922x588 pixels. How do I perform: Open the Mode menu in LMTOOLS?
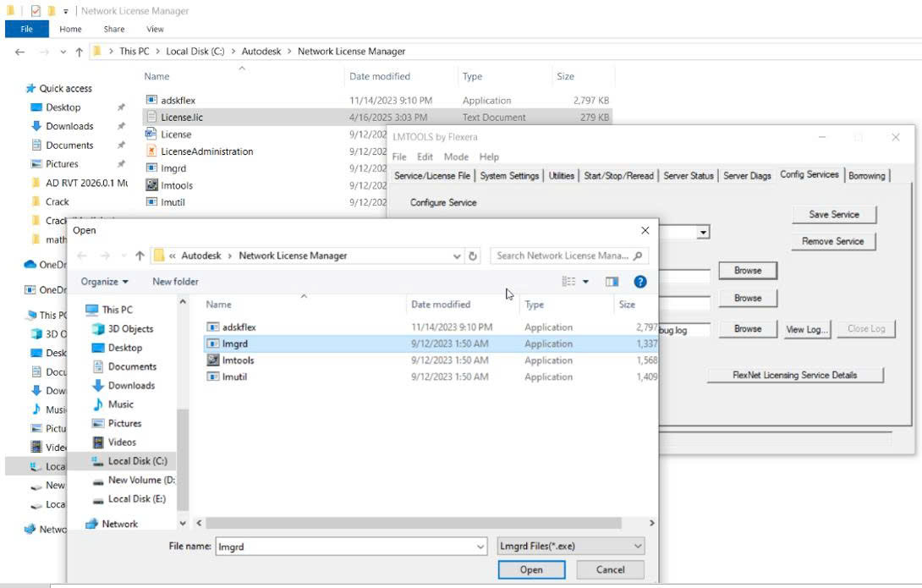(x=456, y=157)
